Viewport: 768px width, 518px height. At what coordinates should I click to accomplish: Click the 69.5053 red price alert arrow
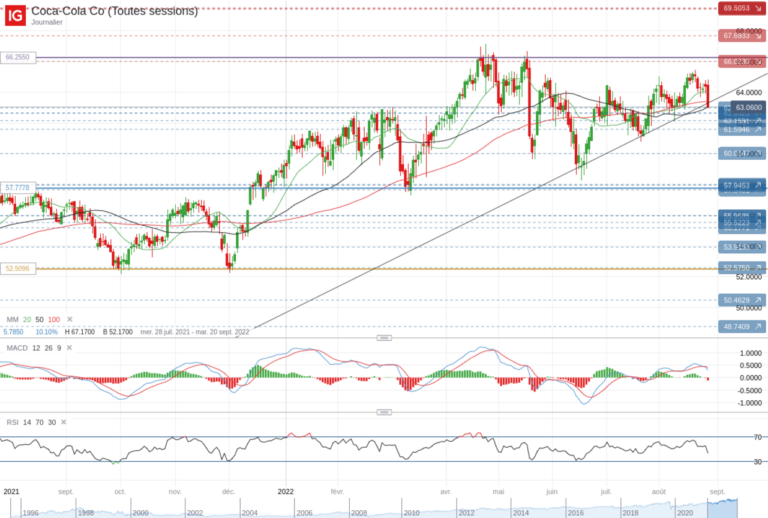pos(759,8)
